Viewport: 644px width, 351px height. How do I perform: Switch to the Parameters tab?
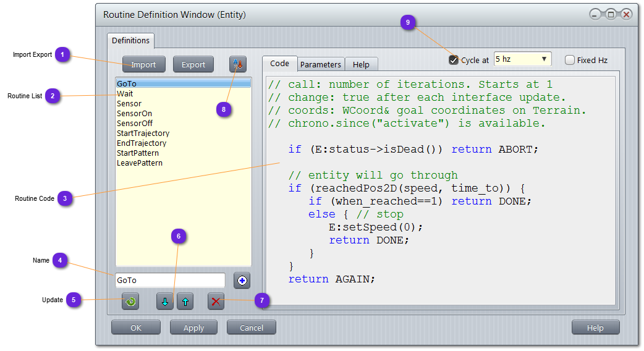(x=320, y=64)
